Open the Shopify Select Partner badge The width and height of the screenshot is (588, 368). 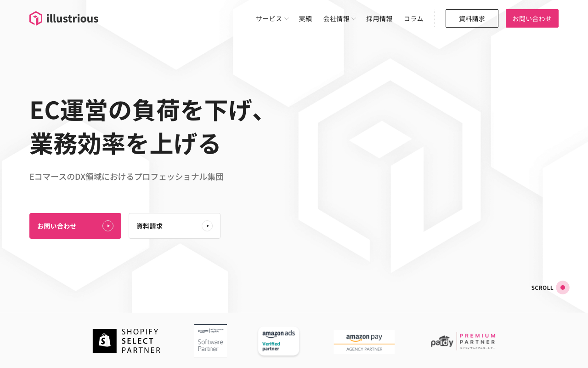(x=126, y=341)
